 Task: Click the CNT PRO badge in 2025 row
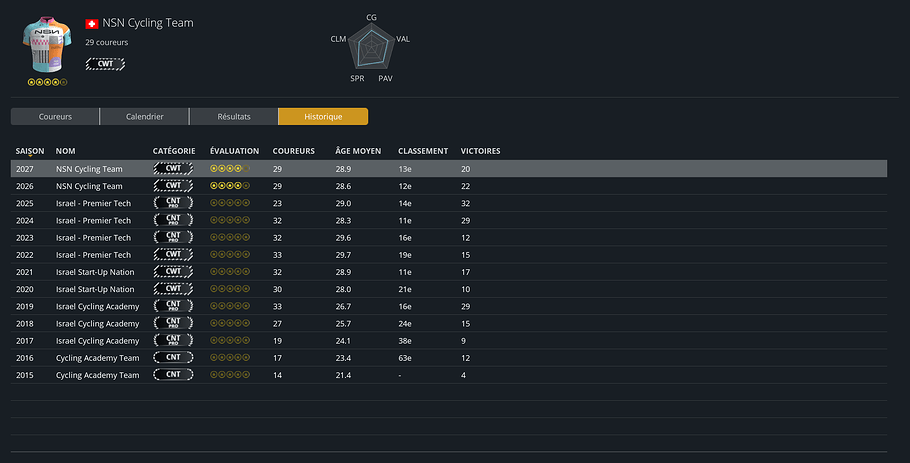[x=173, y=203]
